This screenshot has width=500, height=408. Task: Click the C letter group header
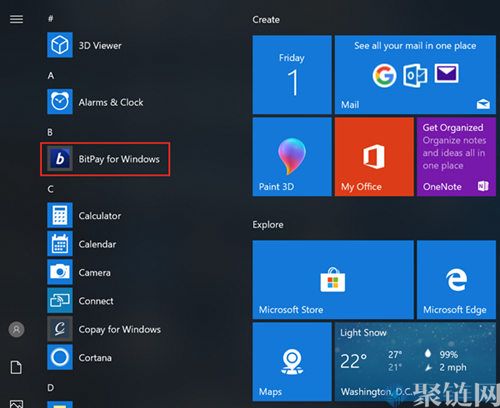click(x=50, y=189)
